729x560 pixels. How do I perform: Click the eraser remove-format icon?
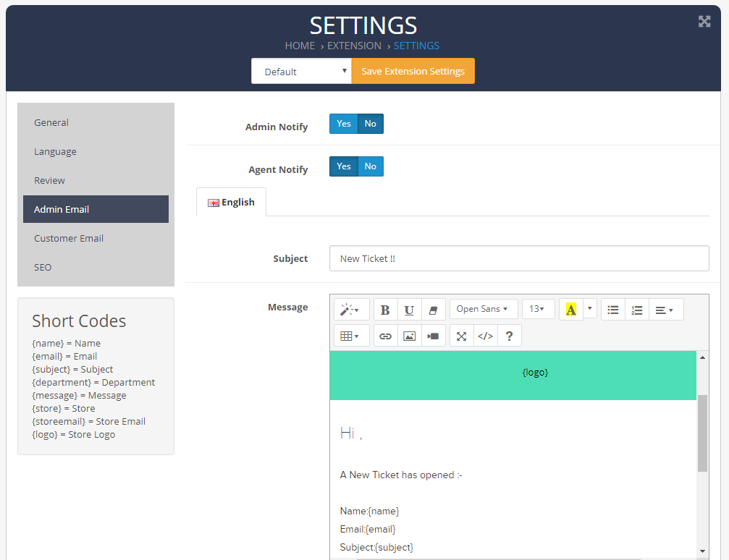433,310
